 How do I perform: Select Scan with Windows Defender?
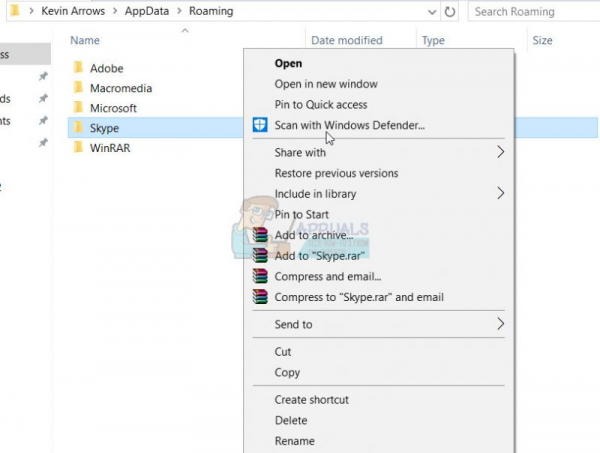(x=349, y=125)
